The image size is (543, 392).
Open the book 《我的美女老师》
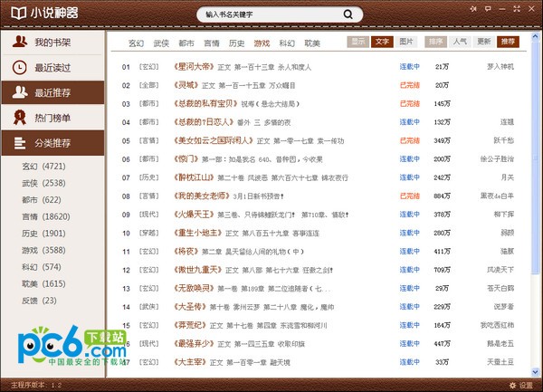[202, 196]
